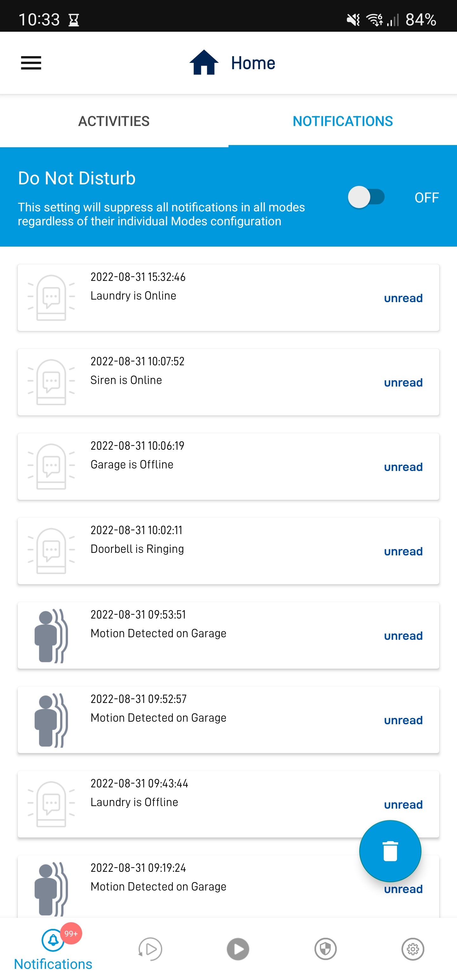Viewport: 457px width, 980px height.
Task: Switch to the ACTIVITIES tab
Action: tap(114, 121)
